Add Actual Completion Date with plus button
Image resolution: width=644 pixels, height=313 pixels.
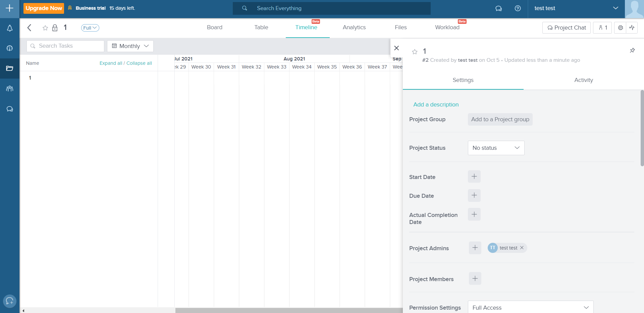(474, 214)
